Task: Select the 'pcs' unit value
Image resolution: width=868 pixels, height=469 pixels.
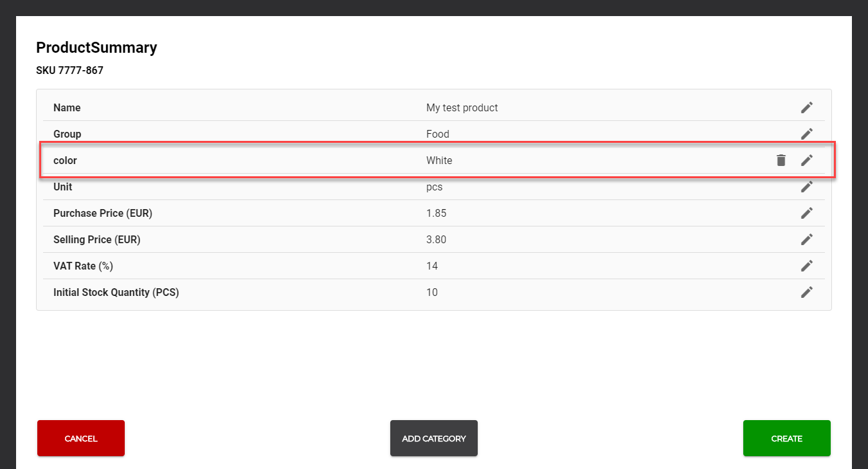Action: point(434,187)
